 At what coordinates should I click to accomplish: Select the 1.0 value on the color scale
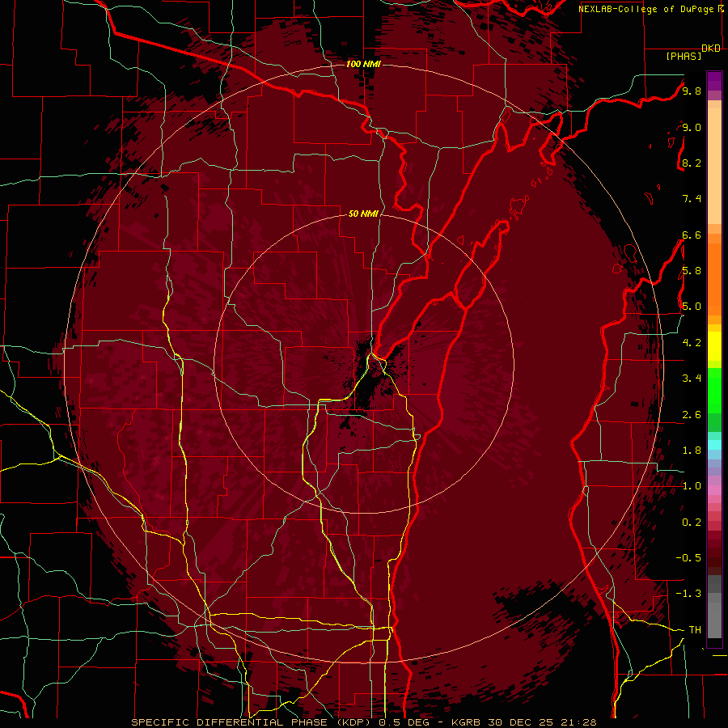pos(692,486)
